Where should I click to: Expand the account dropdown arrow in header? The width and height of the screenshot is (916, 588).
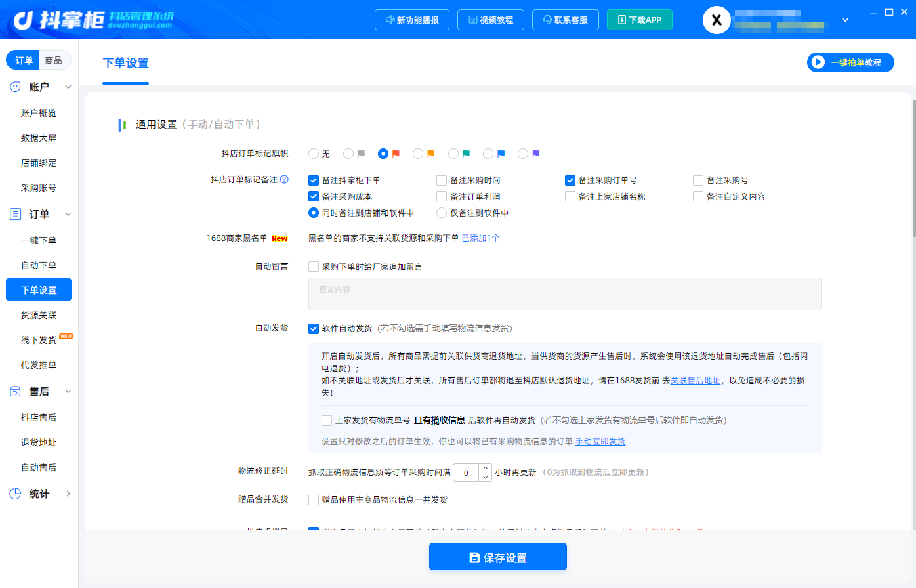[x=845, y=20]
